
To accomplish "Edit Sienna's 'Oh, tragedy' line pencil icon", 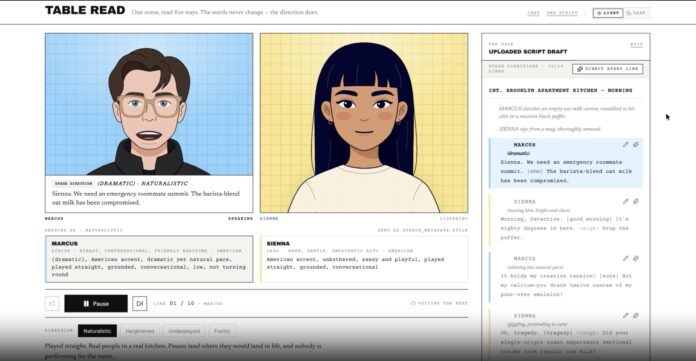I will pyautogui.click(x=625, y=315).
